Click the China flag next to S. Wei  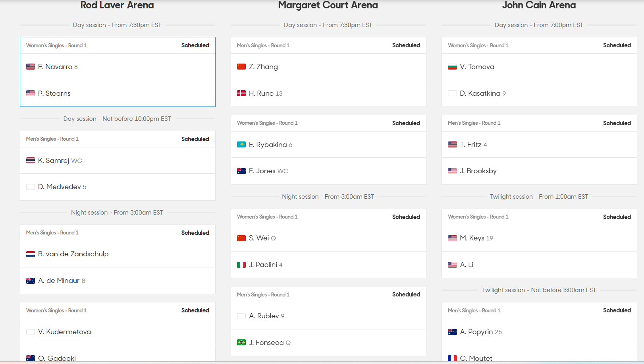(x=241, y=238)
